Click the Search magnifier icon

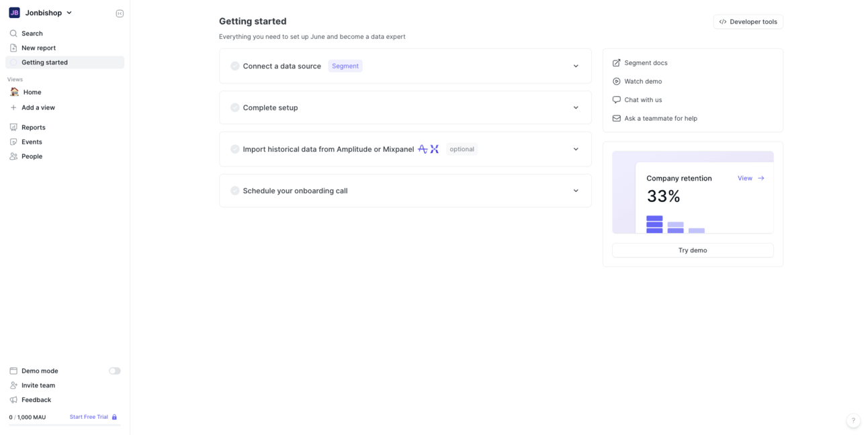point(13,34)
